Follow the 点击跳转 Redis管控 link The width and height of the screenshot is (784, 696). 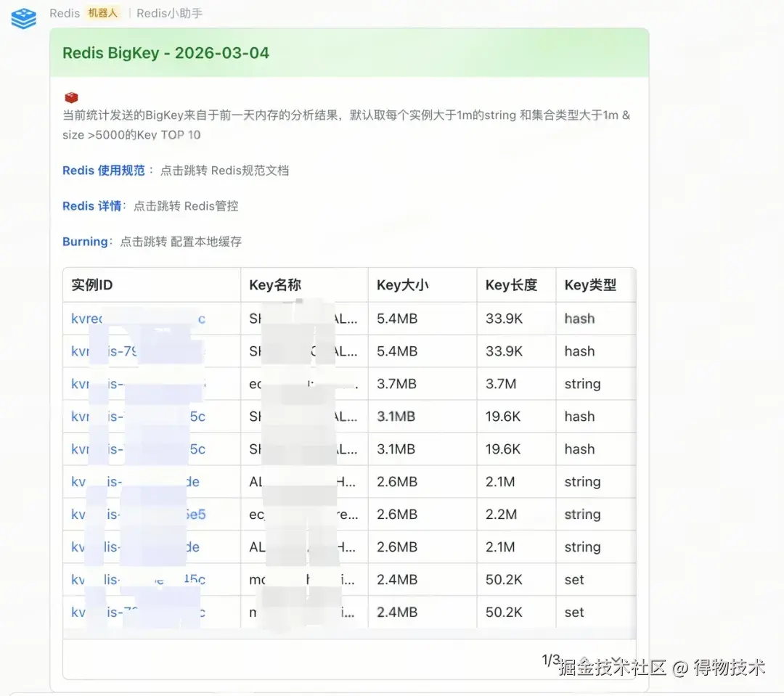(x=186, y=206)
